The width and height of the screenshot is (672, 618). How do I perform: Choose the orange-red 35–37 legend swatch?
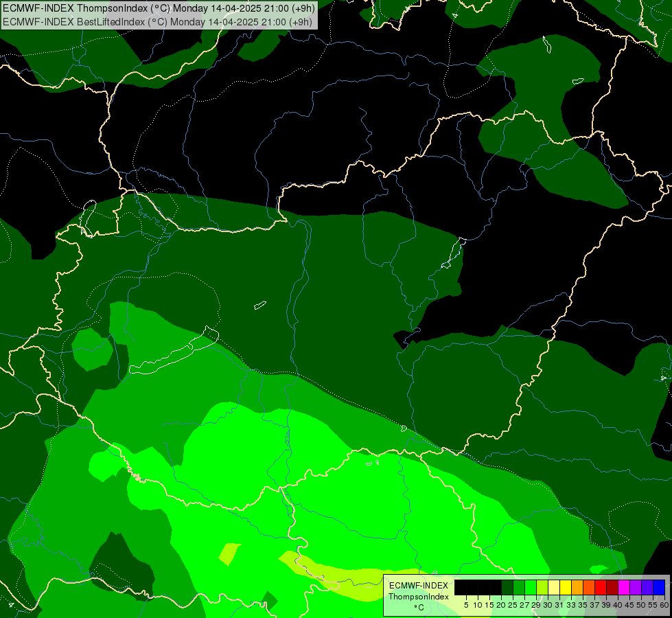(589, 588)
